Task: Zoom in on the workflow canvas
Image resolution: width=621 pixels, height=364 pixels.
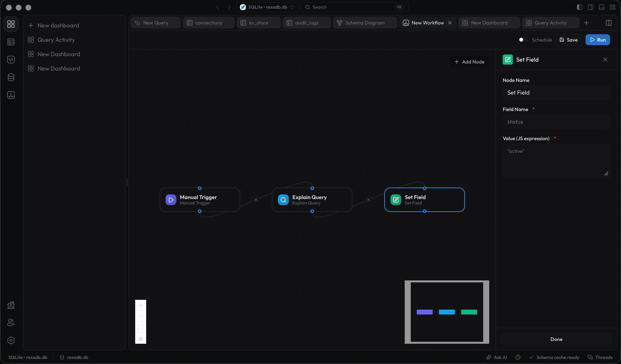Action: 141,305
